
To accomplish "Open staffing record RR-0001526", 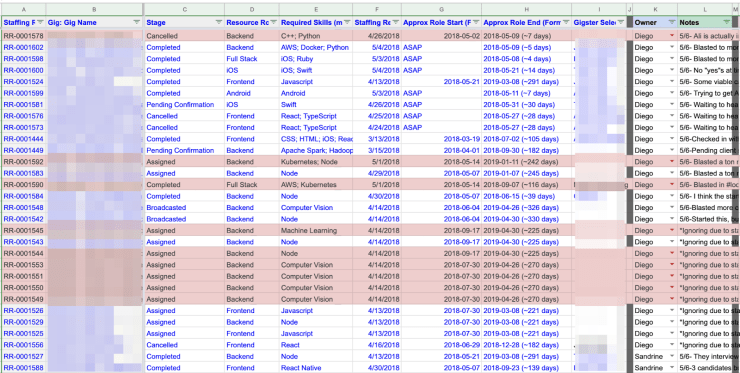I will [24, 311].
